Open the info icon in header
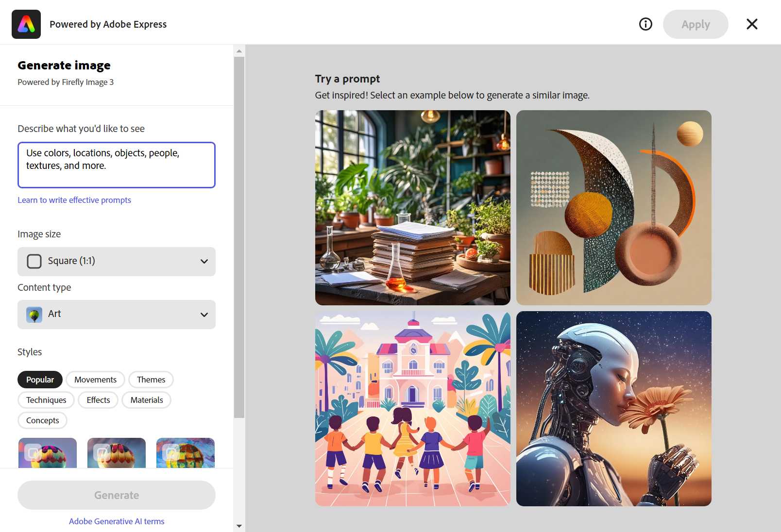 pyautogui.click(x=645, y=24)
